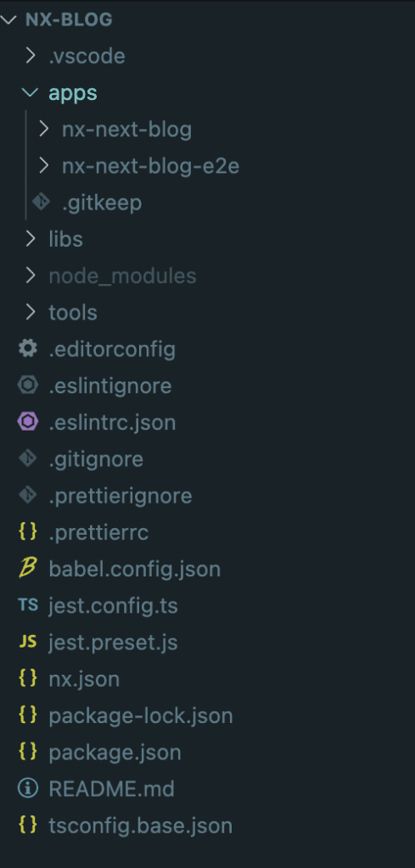Screen dimensions: 415x868
Task: Select the package-lock.json file
Action: tap(141, 715)
